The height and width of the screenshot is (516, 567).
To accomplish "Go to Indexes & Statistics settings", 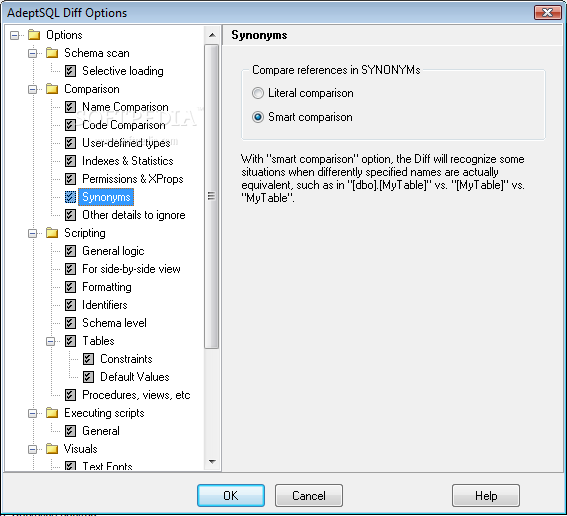I will [128, 161].
